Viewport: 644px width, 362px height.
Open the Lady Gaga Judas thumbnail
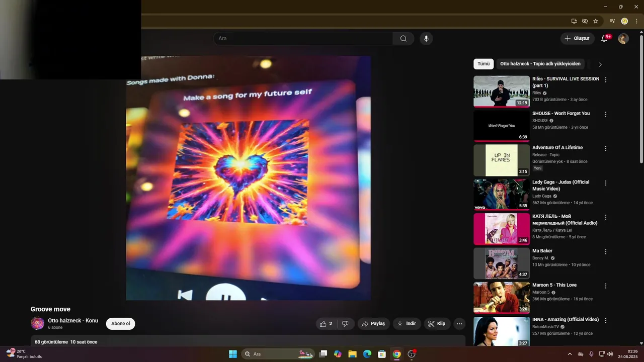502,195
